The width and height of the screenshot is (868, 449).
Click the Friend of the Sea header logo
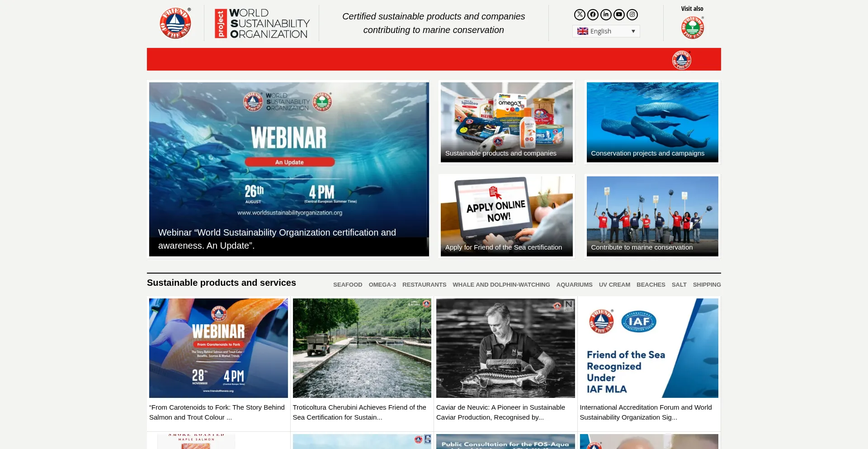[175, 23]
